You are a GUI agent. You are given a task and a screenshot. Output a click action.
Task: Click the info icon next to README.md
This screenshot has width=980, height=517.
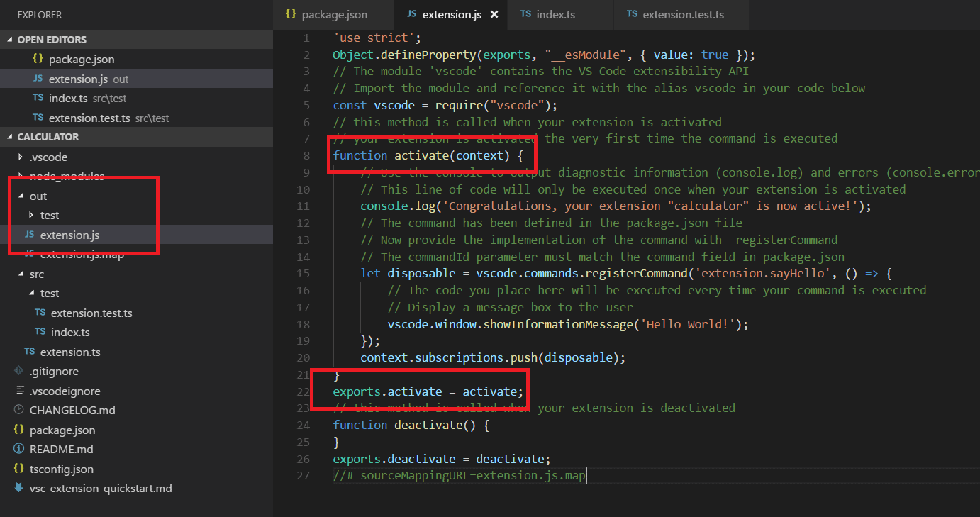click(x=18, y=449)
